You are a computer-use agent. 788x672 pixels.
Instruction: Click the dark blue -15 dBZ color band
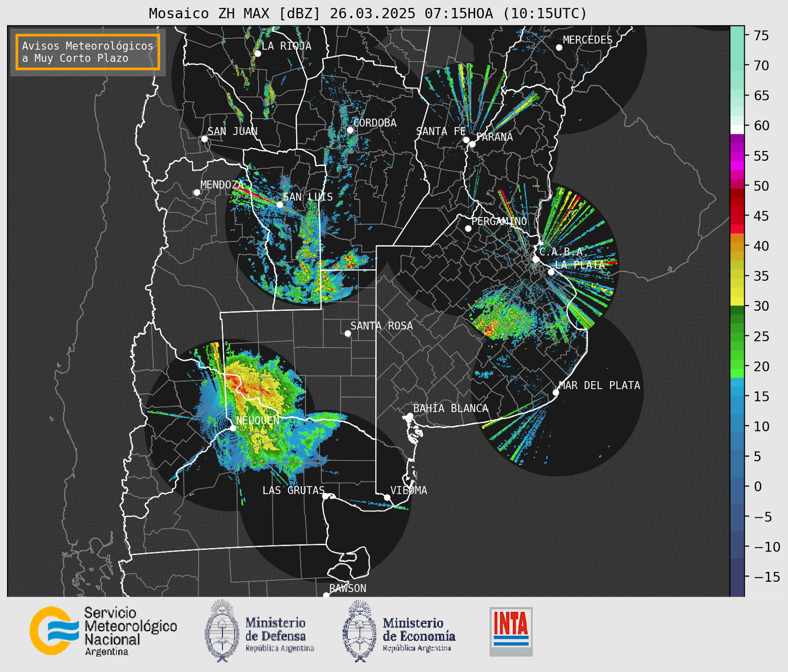point(737,577)
